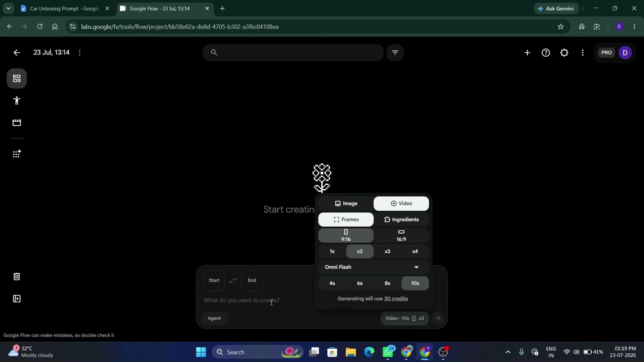Screen dimensions: 644x362
Task: Click the PRO badge
Action: [606, 53]
